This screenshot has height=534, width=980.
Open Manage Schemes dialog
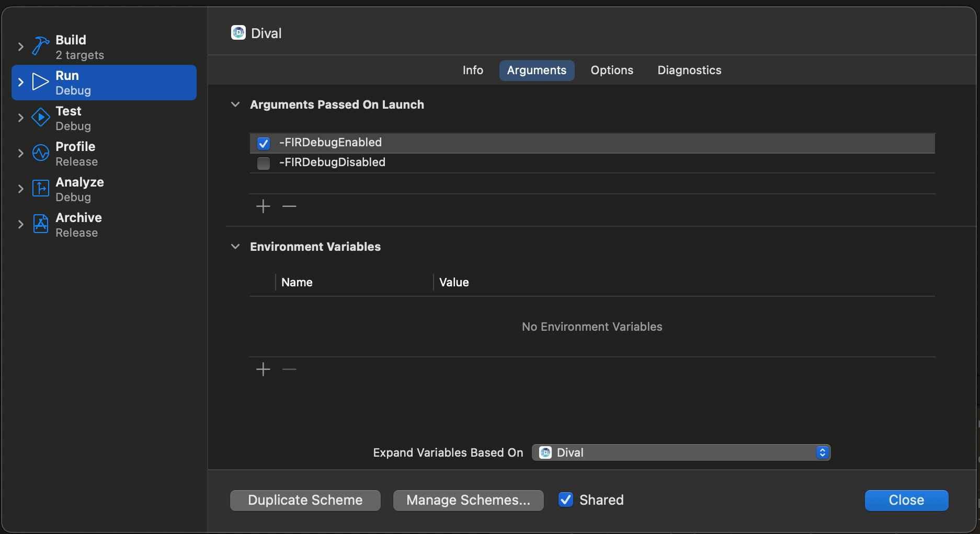coord(468,500)
